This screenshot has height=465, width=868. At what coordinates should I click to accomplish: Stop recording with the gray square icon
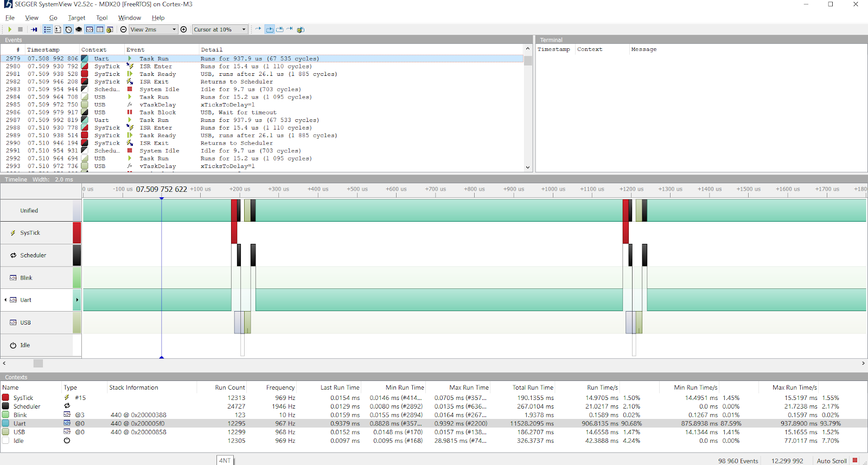tap(21, 29)
